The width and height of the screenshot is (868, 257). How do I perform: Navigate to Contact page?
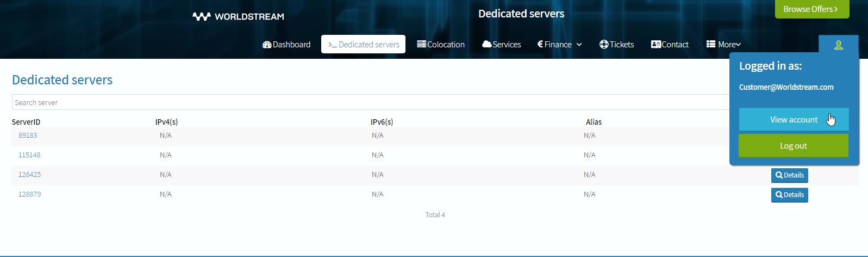tap(670, 45)
